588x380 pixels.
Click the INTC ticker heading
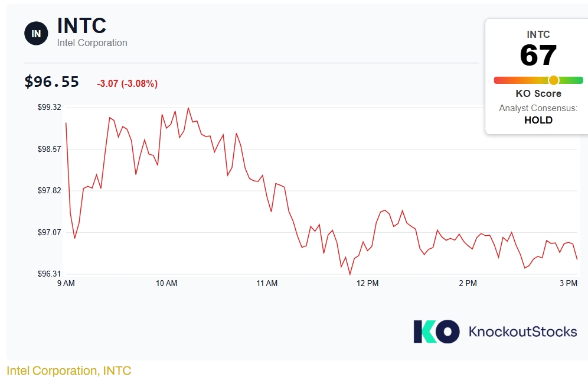coord(81,25)
